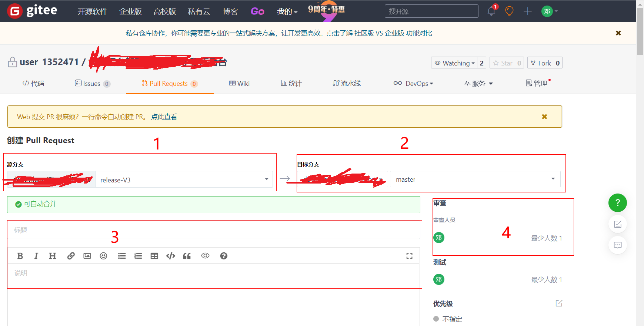
Task: Focus the 搜开源 search box
Action: tap(431, 11)
